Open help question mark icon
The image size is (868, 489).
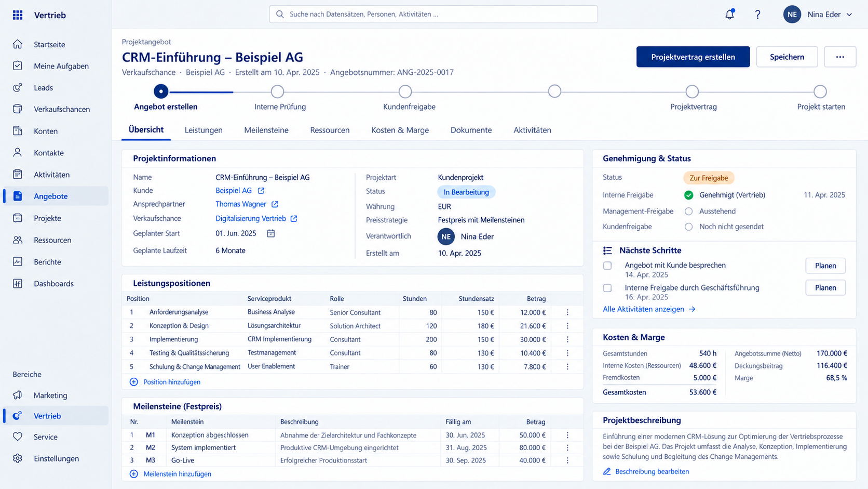tap(757, 15)
